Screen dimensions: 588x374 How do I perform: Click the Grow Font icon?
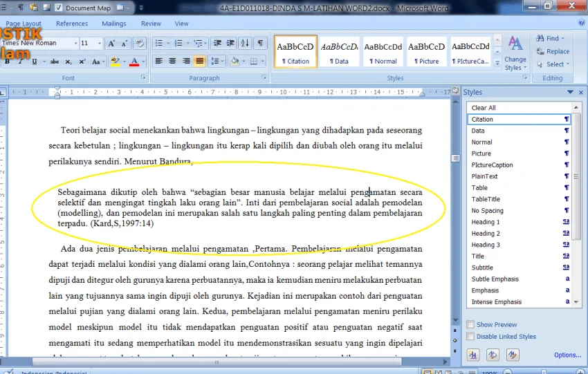coord(111,44)
